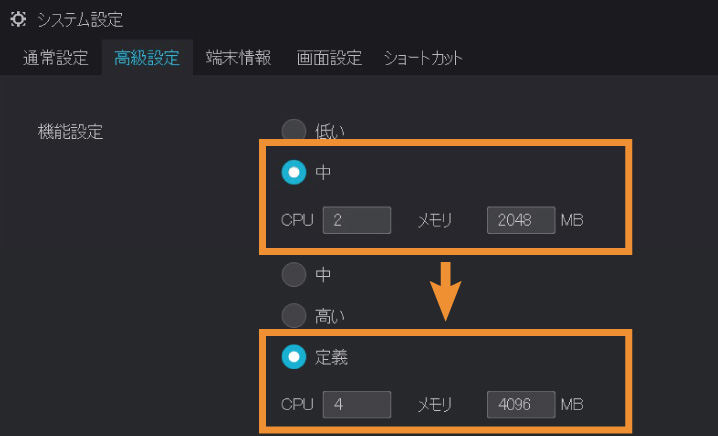Focus the memory field showing 4096
Viewport: 718px width, 436px height.
pyautogui.click(x=520, y=404)
